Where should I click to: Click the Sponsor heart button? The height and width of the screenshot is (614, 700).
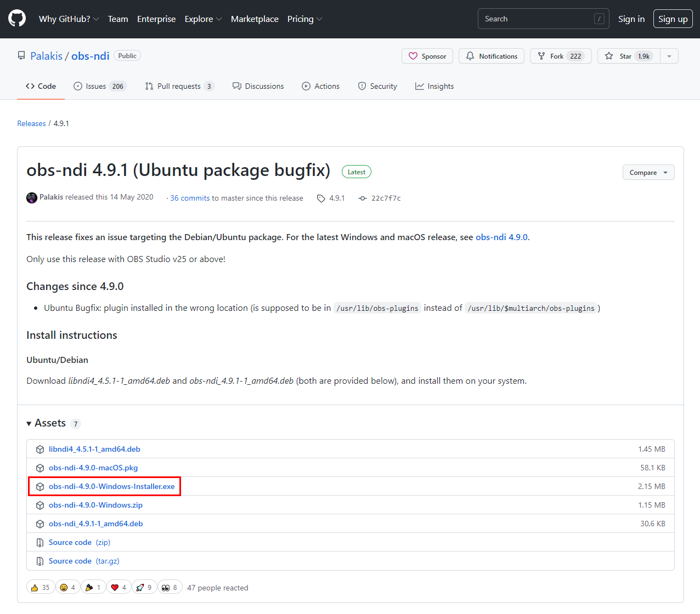pos(427,56)
